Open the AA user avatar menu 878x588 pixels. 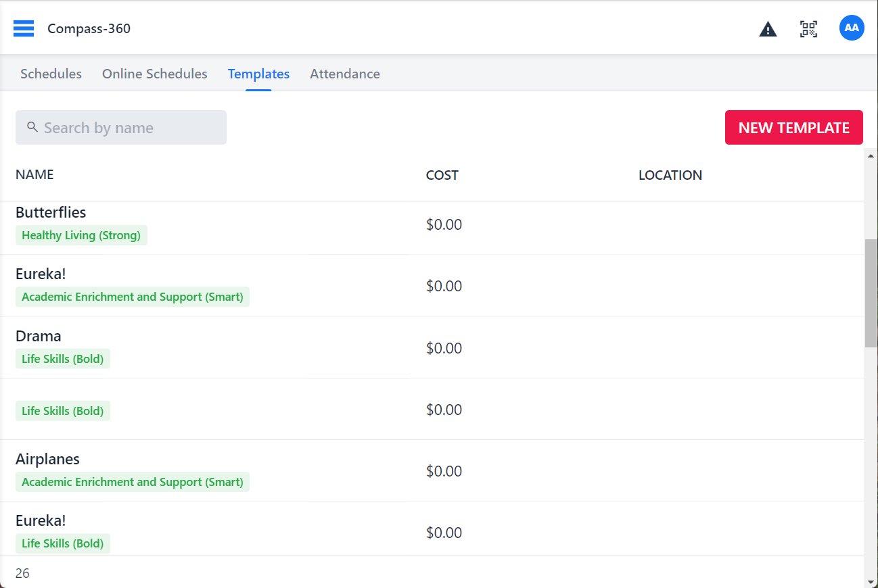pos(851,28)
